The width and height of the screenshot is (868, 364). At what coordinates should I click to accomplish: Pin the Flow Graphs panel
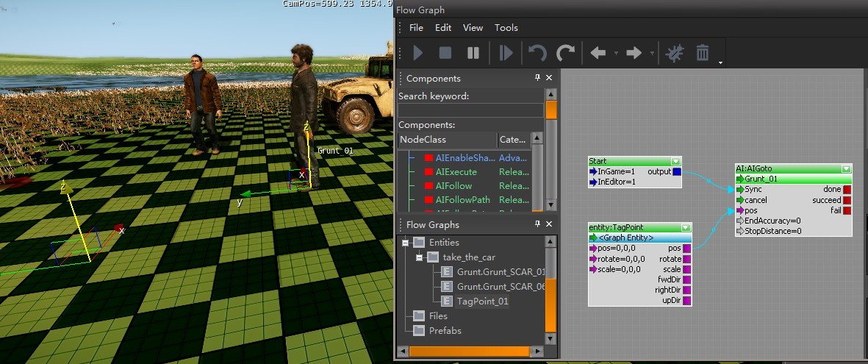coord(537,224)
